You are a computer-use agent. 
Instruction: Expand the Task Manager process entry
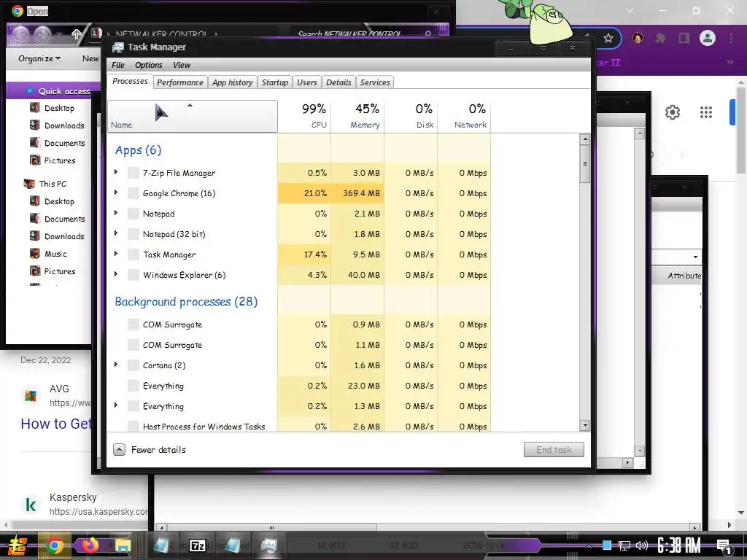(116, 254)
